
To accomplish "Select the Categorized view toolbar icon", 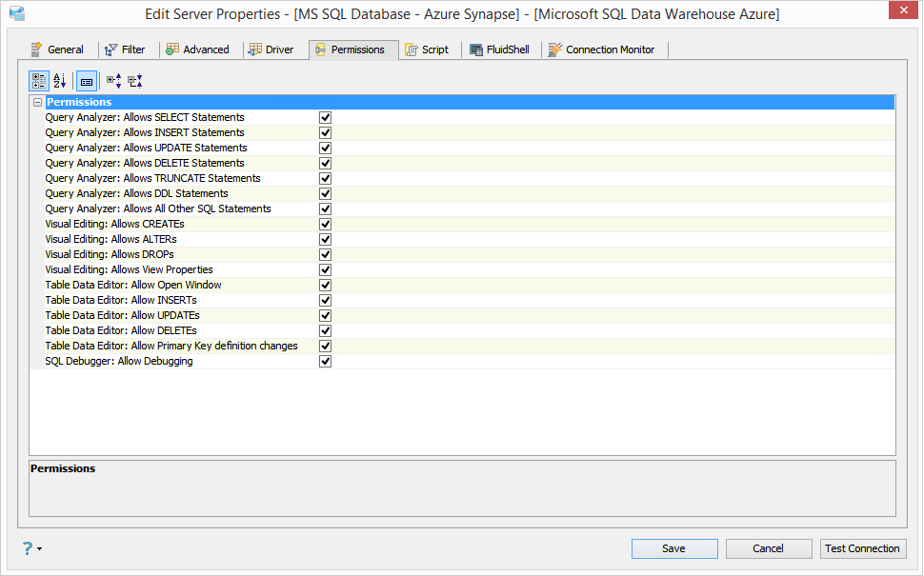I will pos(39,81).
